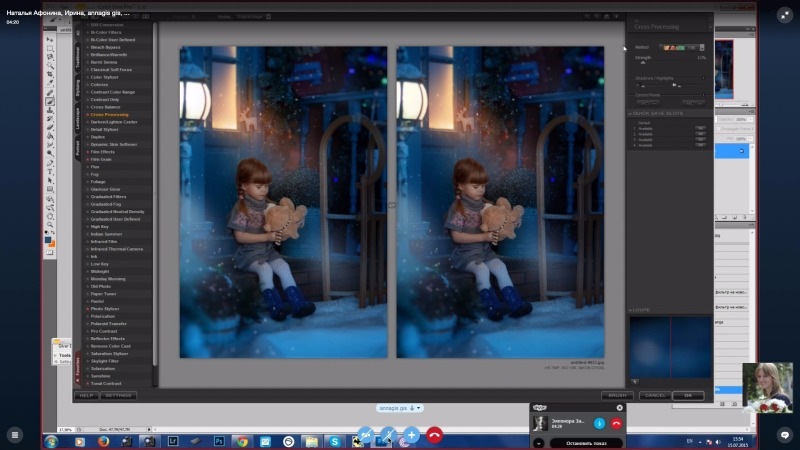The height and width of the screenshot is (450, 800).
Task: Click the Остановить показ button
Action: pos(586,443)
